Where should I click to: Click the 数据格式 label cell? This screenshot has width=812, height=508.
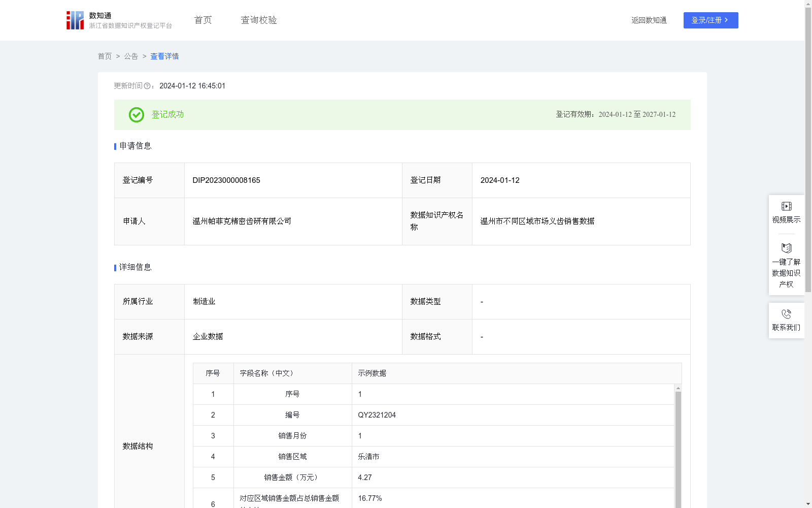coord(437,337)
